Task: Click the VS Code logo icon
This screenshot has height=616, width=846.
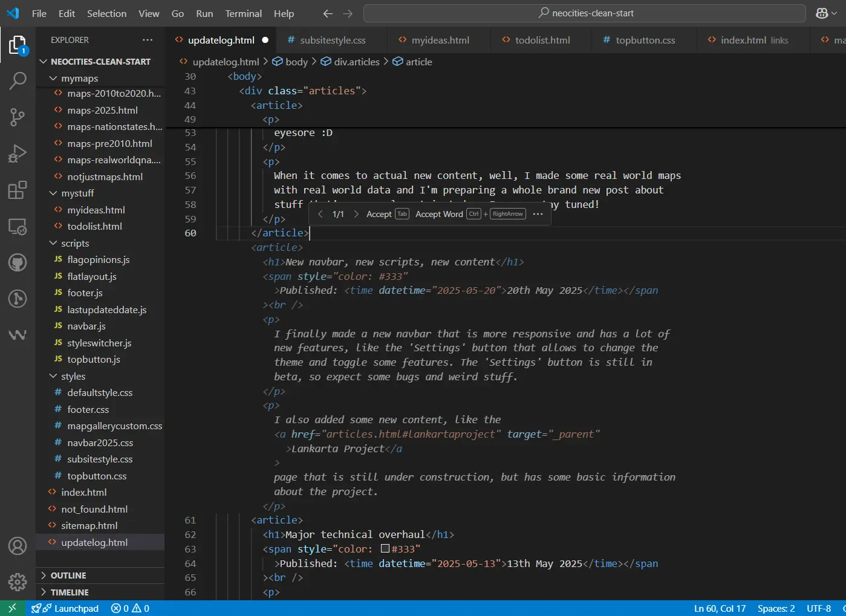Action: click(12, 13)
